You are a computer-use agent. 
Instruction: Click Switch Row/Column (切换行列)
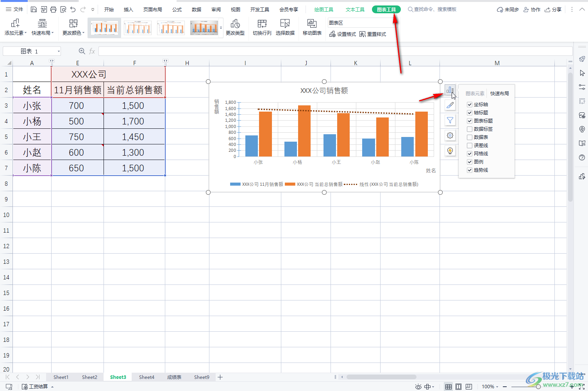pyautogui.click(x=262, y=28)
